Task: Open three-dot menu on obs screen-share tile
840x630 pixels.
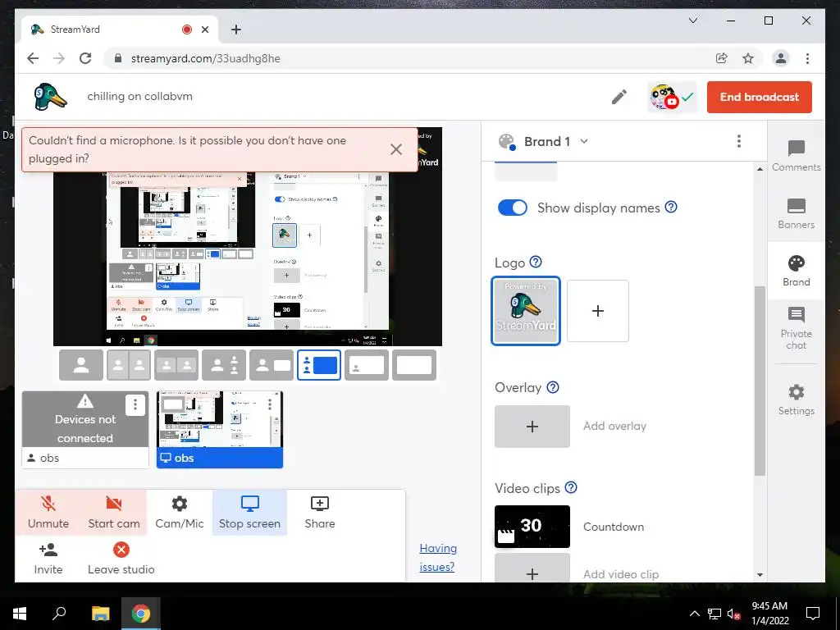Action: [x=269, y=404]
